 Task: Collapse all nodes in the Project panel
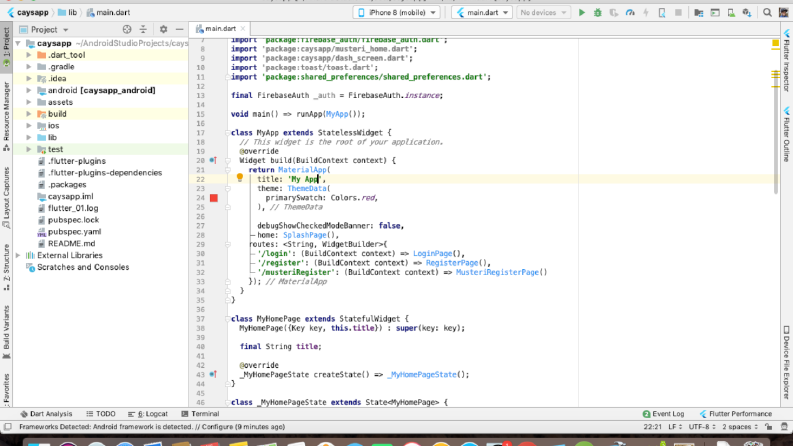143,29
